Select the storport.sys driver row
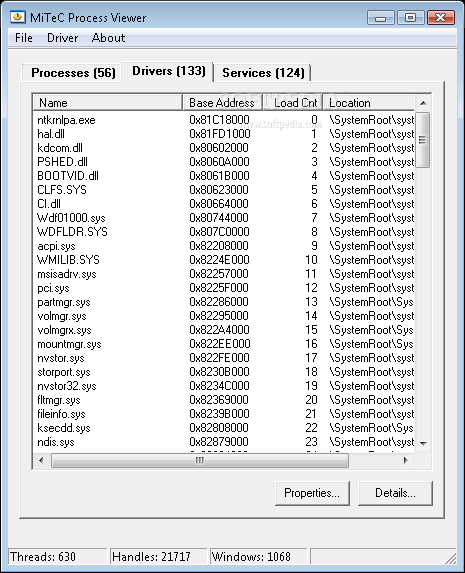This screenshot has height=573, width=465. 224,372
